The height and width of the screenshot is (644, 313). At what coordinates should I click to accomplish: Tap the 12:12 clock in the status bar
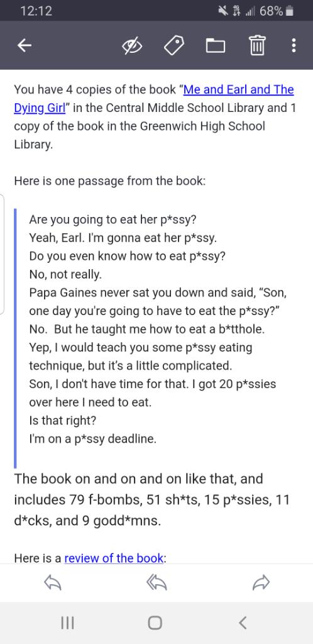coord(36,11)
